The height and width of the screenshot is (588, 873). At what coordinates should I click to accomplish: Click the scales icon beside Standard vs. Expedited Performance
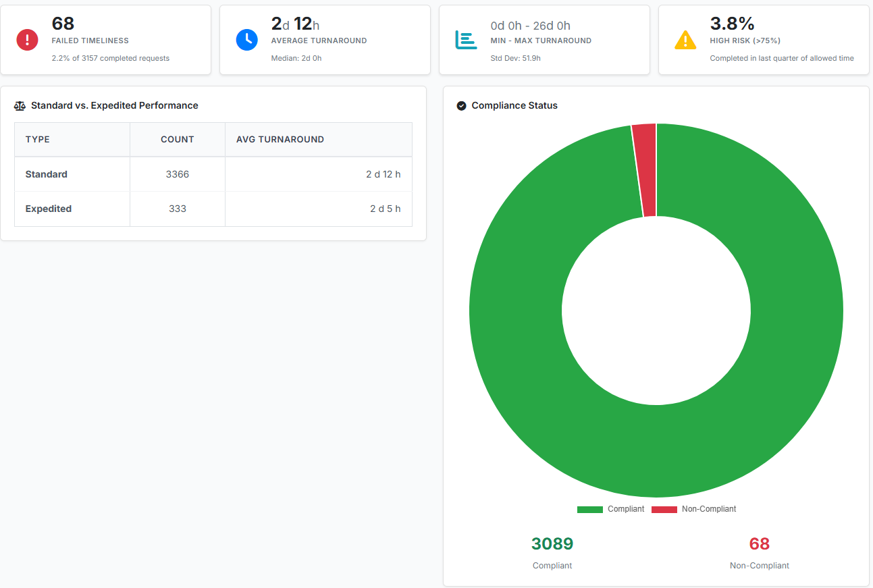(20, 105)
